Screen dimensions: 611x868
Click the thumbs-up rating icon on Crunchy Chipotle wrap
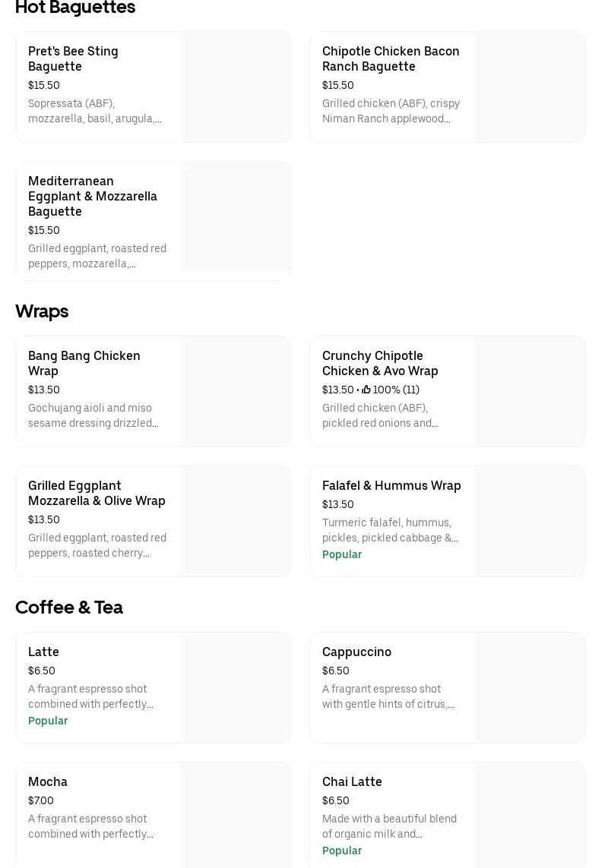click(x=366, y=390)
